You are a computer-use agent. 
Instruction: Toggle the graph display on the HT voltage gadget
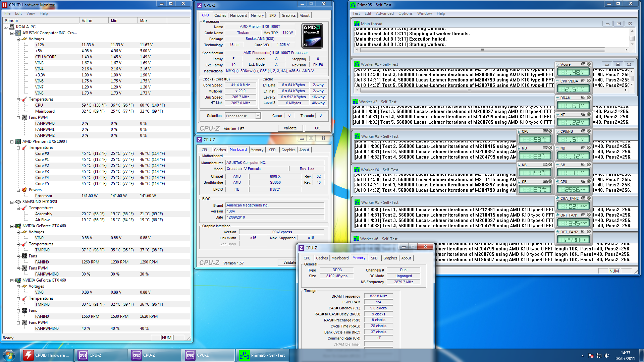pos(583,114)
